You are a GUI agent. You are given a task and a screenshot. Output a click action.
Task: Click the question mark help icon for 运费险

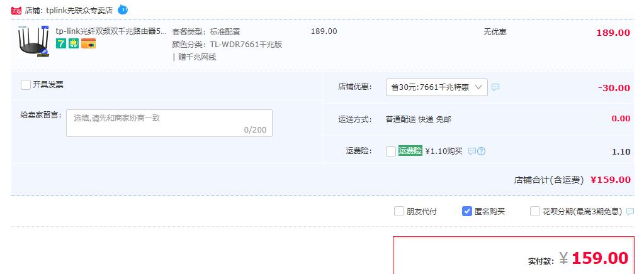[x=482, y=151]
